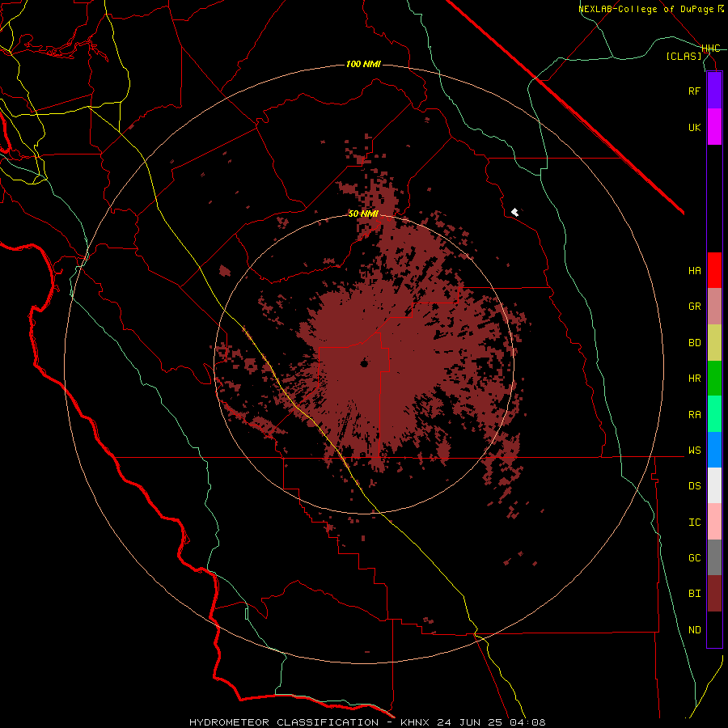Click the 'BD' legend label
The image size is (728, 728).
click(x=694, y=343)
